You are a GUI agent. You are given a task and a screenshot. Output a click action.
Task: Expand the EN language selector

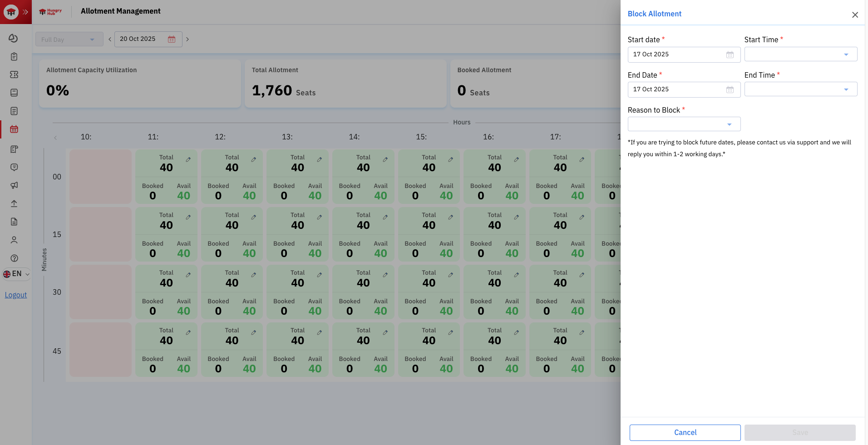pos(16,274)
